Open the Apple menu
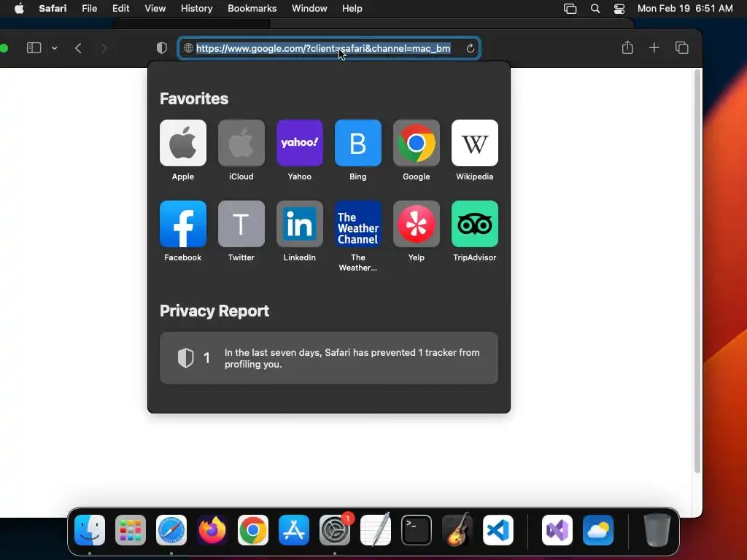Screen dimensions: 747x560 point(19,8)
